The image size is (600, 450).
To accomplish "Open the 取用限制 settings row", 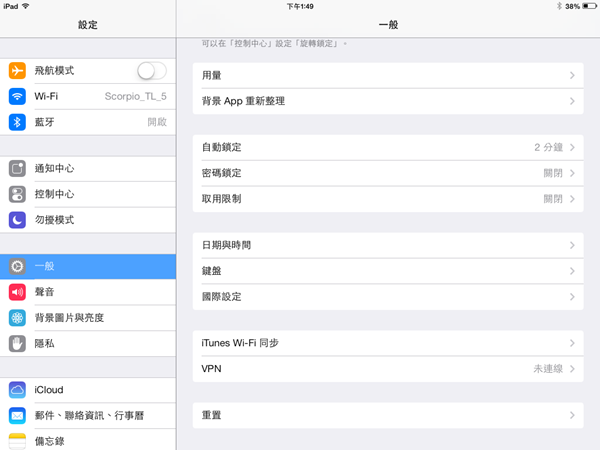I will (x=388, y=199).
